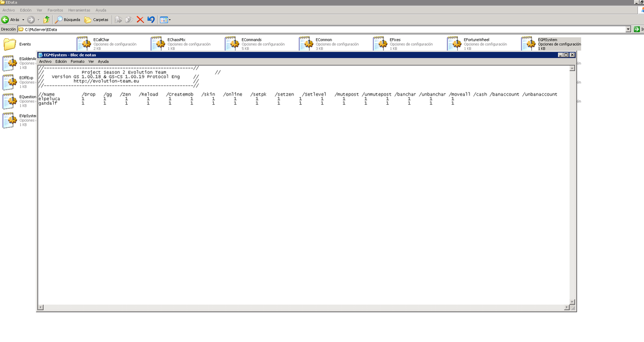Image resolution: width=644 pixels, height=342 pixels.
Task: Minimize the EGMSystem Notepad window
Action: click(559, 55)
